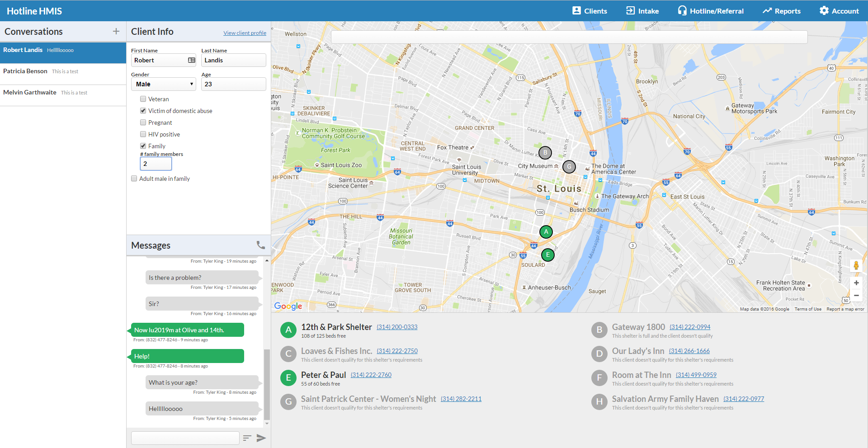Focus the map search box

[569, 37]
